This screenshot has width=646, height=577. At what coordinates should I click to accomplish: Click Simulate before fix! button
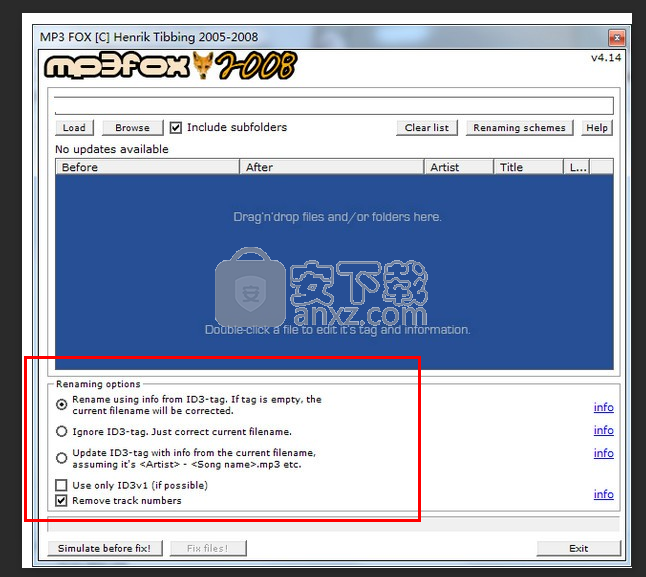click(x=105, y=549)
